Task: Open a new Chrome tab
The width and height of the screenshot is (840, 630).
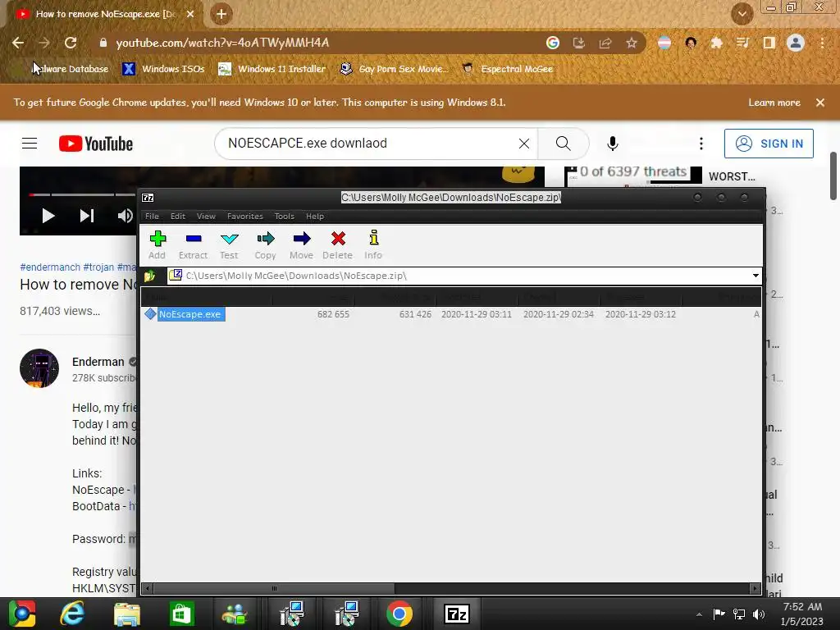Action: (x=221, y=14)
